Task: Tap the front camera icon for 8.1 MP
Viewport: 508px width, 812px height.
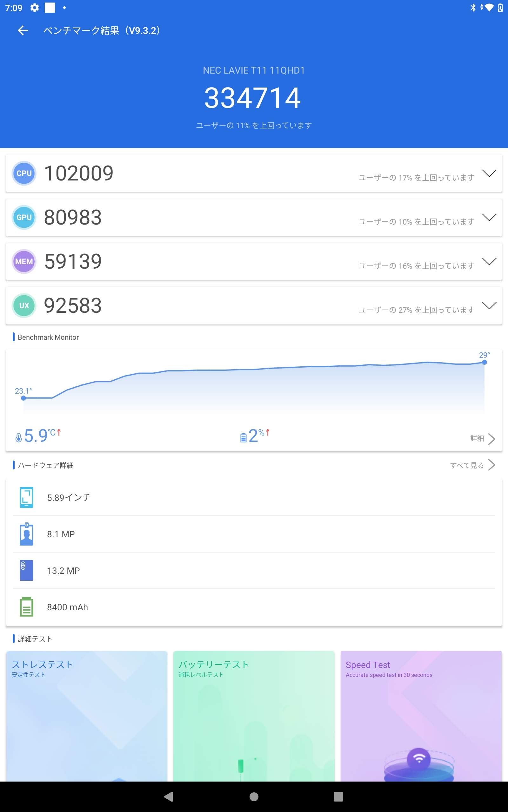Action: 27,534
